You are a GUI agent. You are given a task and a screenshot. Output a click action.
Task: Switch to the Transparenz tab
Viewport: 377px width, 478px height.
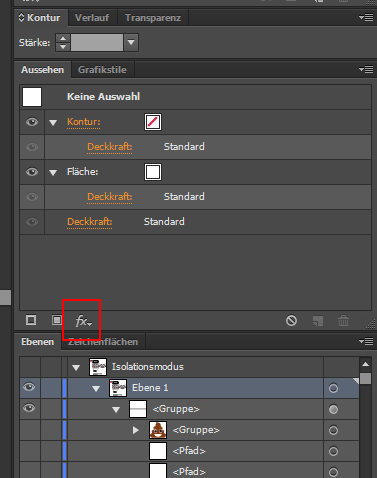click(153, 18)
